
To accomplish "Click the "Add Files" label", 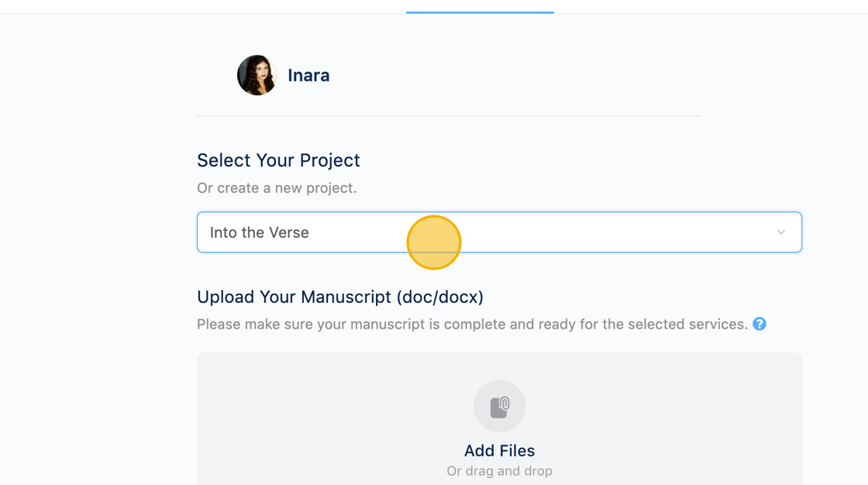I will [x=500, y=451].
